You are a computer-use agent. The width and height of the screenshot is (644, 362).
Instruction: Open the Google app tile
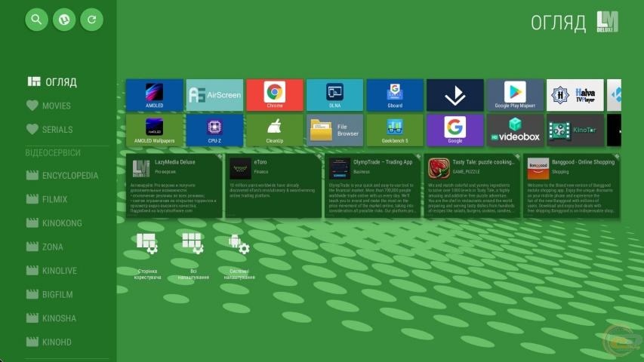point(455,130)
